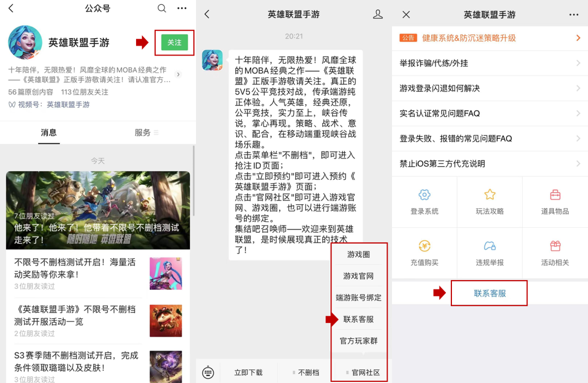The width and height of the screenshot is (588, 383).
Task: Open 登录系统 gear icon category
Action: [424, 195]
